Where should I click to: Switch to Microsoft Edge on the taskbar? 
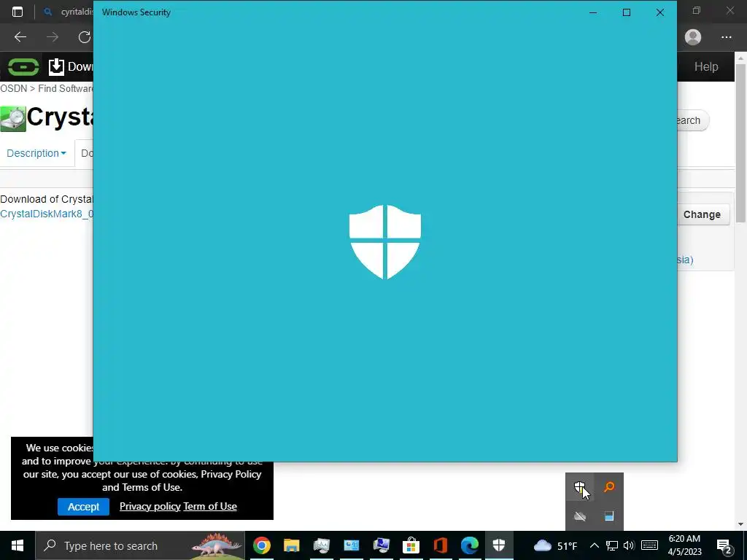coord(470,545)
